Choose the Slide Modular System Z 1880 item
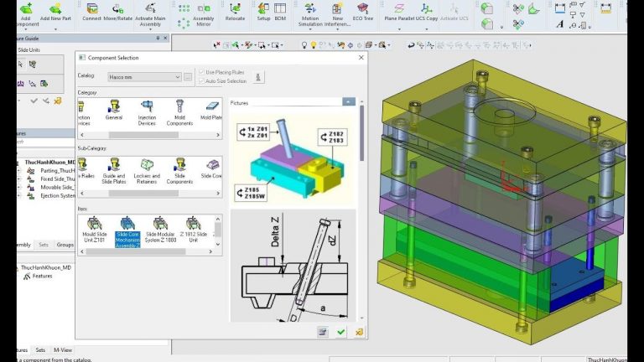 click(160, 225)
